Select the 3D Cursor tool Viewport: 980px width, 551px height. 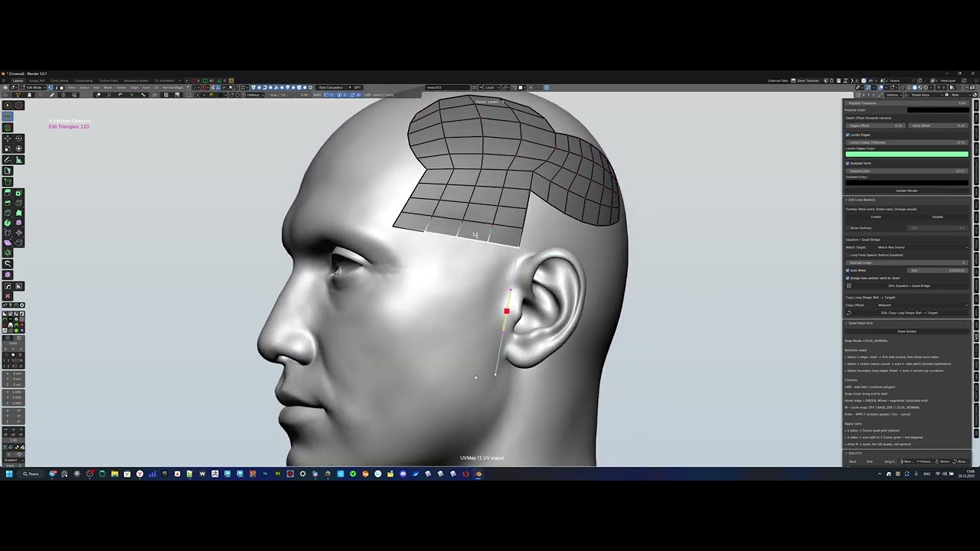(x=19, y=105)
